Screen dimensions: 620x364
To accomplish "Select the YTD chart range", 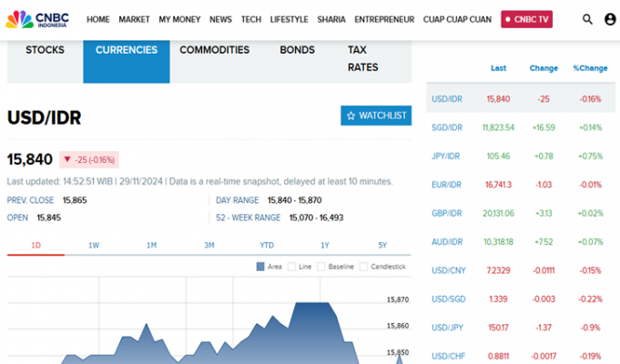I will pos(267,245).
